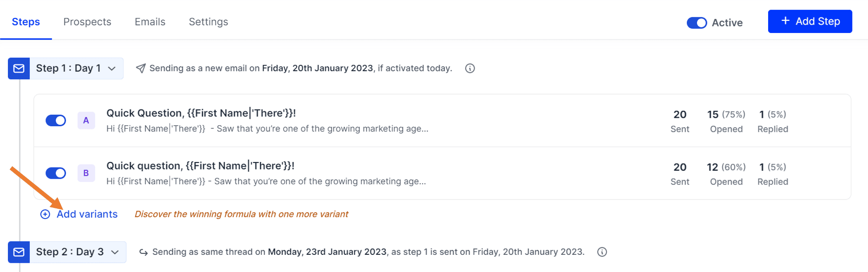Viewport: 868px width, 272px height.
Task: Click info icon next to Step 2 schedule
Action: click(x=602, y=252)
